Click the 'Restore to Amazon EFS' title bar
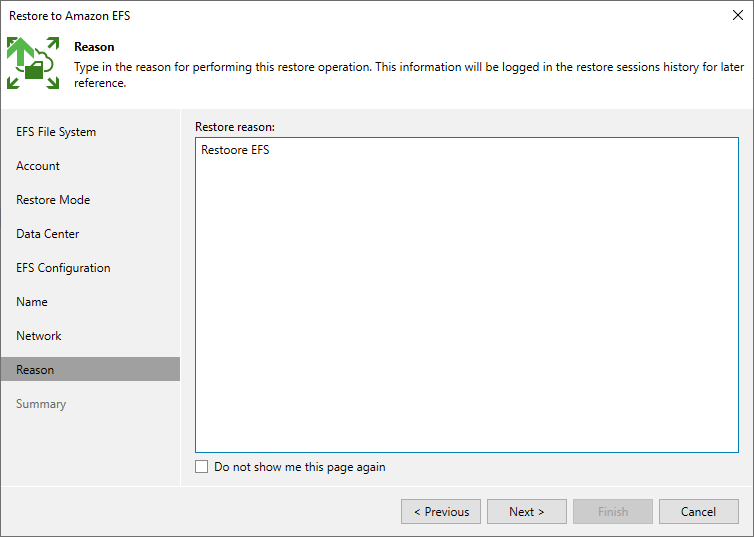Screen dimensions: 754x537 70,16
